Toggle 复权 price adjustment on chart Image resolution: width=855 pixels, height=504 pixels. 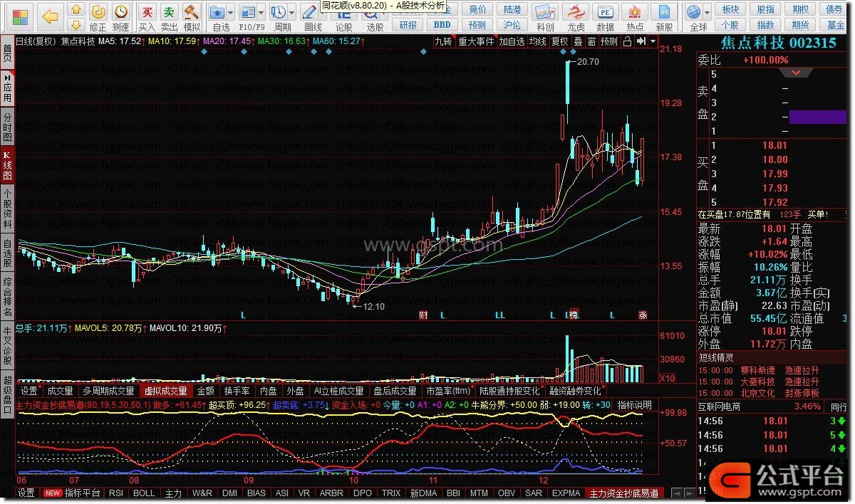coord(559,41)
